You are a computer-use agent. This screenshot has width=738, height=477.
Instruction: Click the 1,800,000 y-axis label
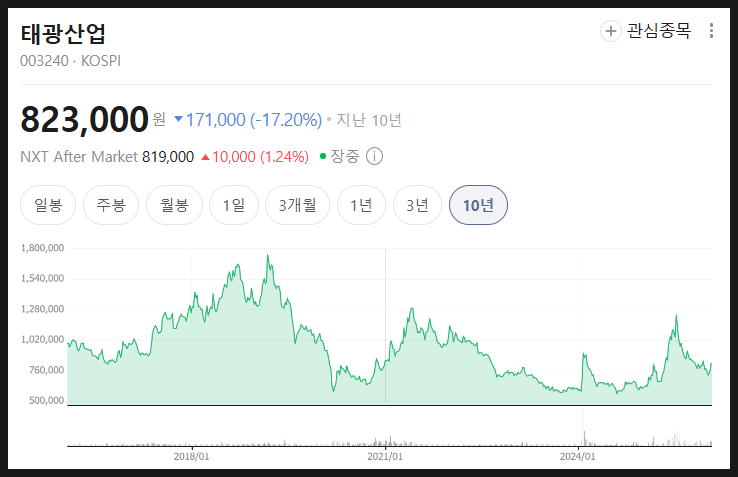(x=42, y=248)
